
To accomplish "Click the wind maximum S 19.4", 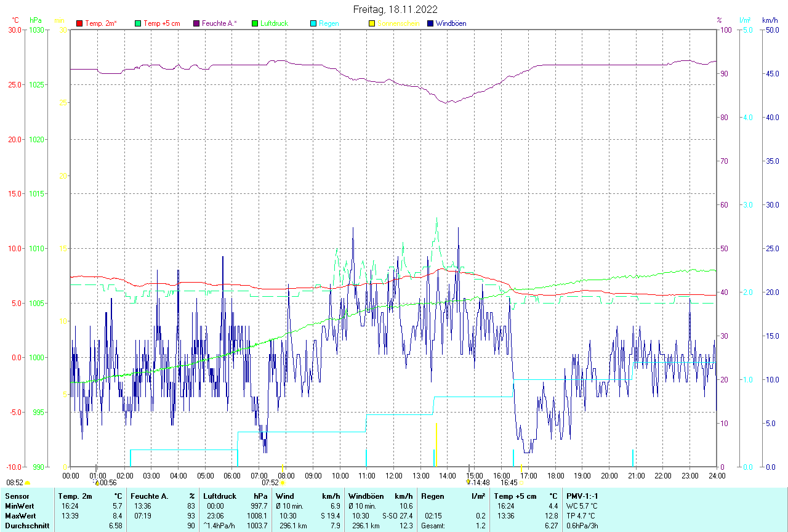I will tap(330, 516).
